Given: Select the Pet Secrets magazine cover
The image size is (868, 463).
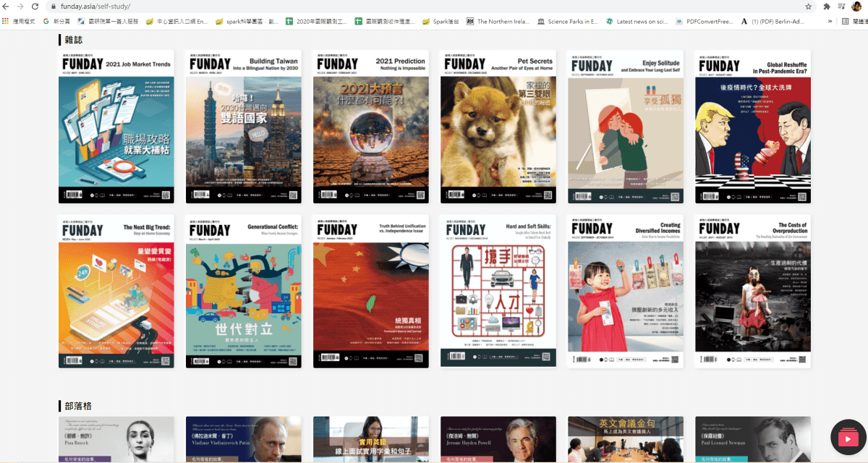Looking at the screenshot, I should [498, 127].
